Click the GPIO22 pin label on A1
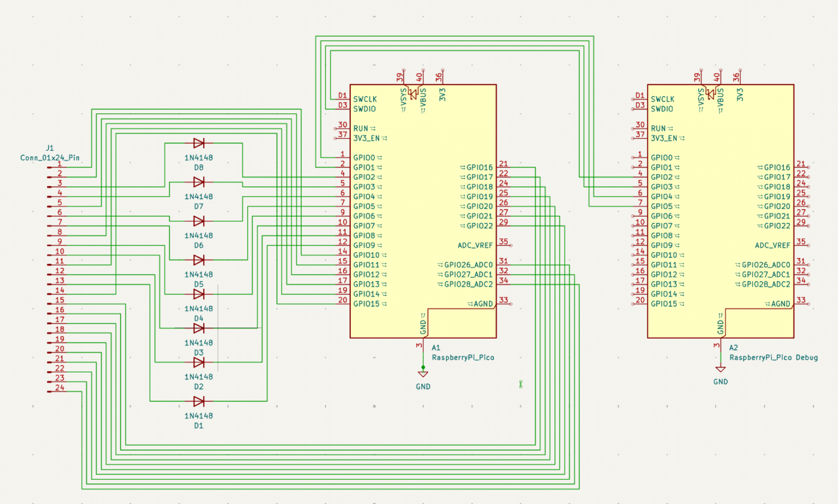The width and height of the screenshot is (838, 504). 480,226
